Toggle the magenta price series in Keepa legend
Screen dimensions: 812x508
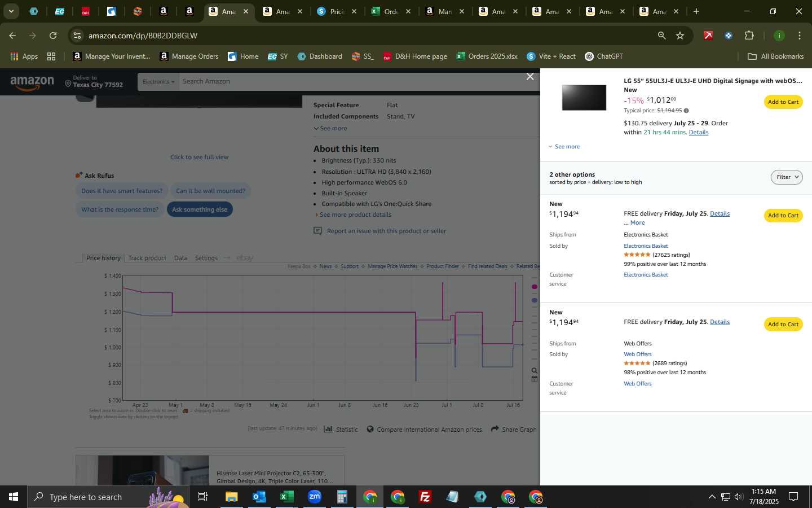coord(535,287)
